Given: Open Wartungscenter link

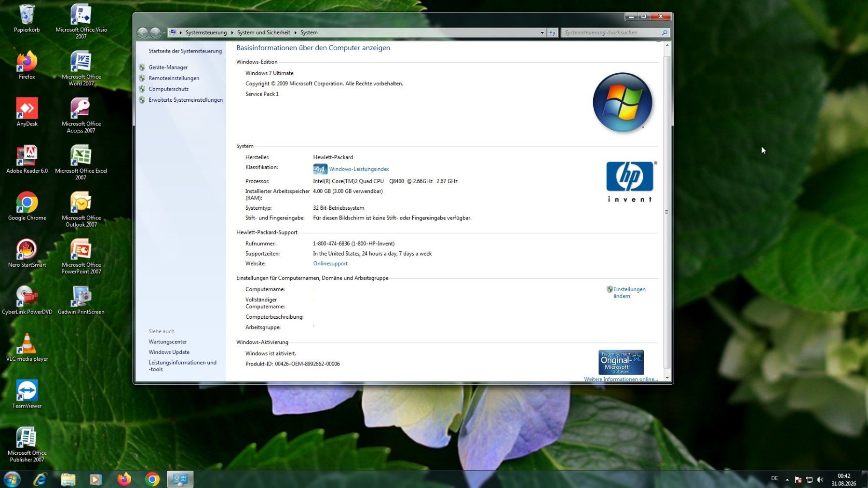Looking at the screenshot, I should coord(167,341).
